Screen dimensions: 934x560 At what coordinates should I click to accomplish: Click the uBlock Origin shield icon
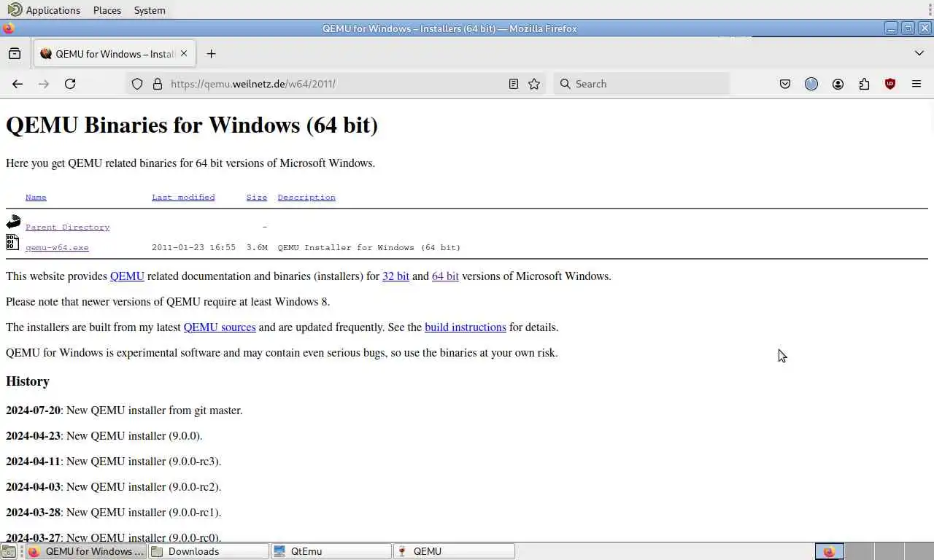tap(890, 84)
